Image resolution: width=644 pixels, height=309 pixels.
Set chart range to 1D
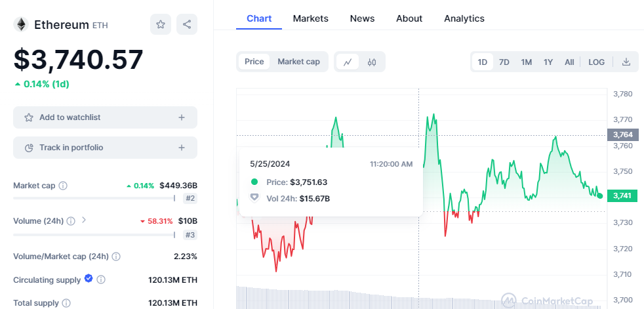click(x=482, y=62)
